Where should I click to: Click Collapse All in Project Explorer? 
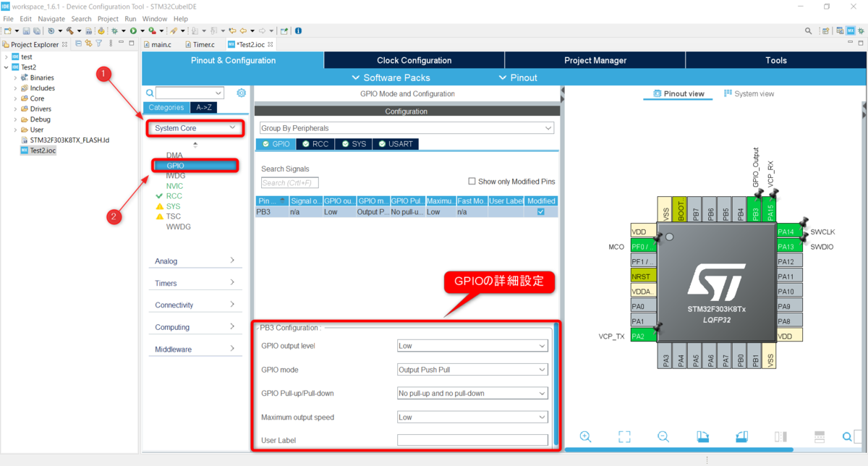click(80, 44)
